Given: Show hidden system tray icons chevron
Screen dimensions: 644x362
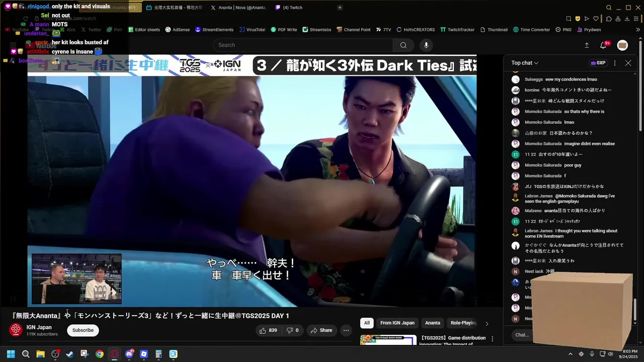Looking at the screenshot, I should 571,354.
